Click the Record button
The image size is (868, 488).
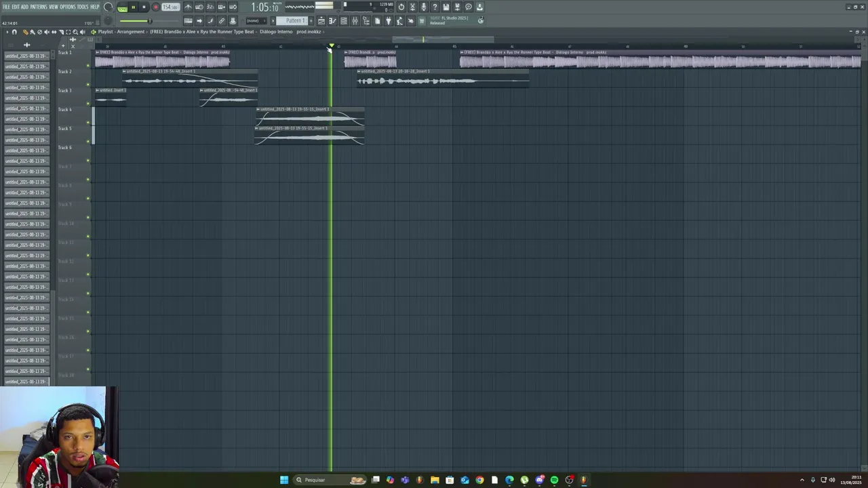pyautogui.click(x=155, y=7)
